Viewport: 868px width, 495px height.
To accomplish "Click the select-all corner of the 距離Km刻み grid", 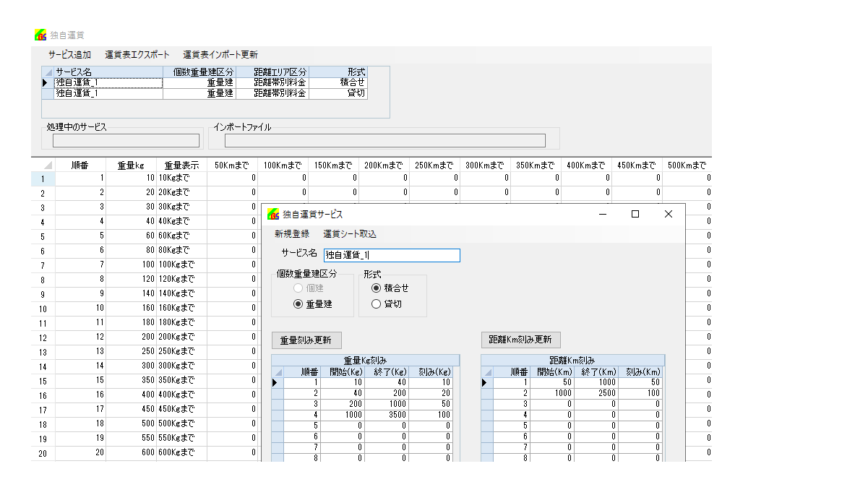I will tap(487, 371).
